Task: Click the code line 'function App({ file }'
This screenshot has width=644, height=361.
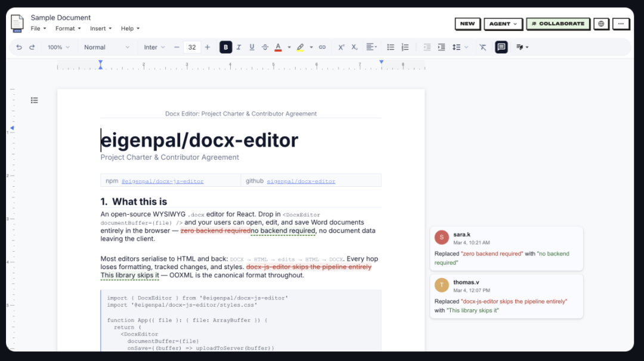Action: pyautogui.click(x=187, y=320)
